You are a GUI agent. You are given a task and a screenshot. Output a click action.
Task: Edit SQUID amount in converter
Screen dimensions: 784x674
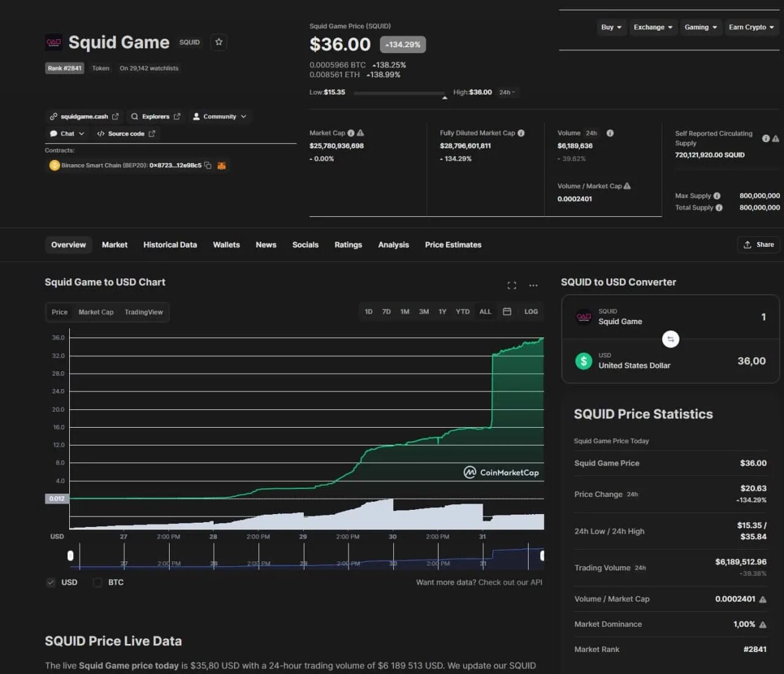pos(763,317)
